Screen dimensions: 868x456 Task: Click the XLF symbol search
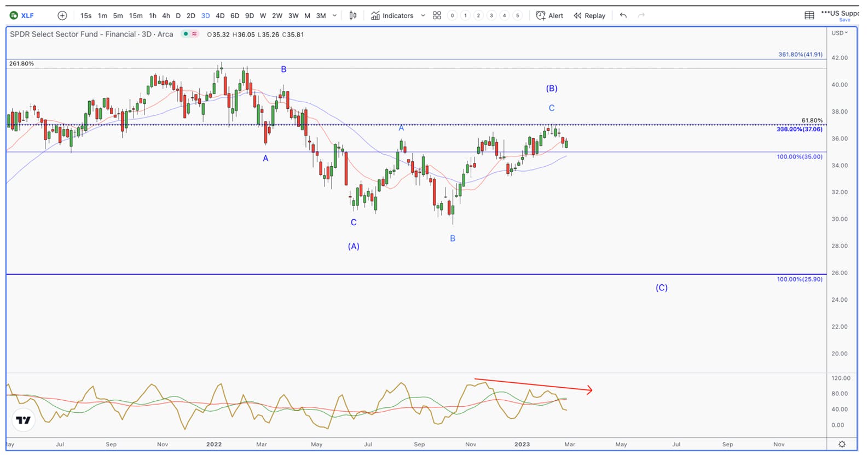coord(22,15)
